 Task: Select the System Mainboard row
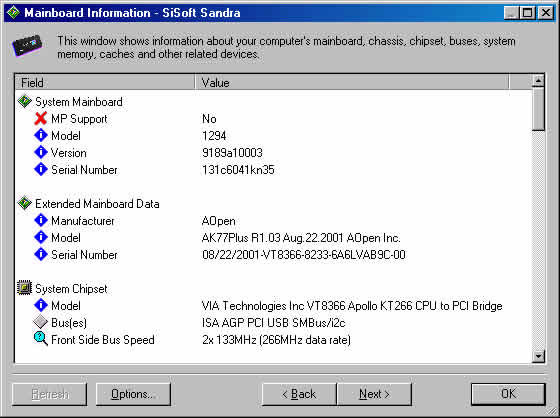coord(79,102)
